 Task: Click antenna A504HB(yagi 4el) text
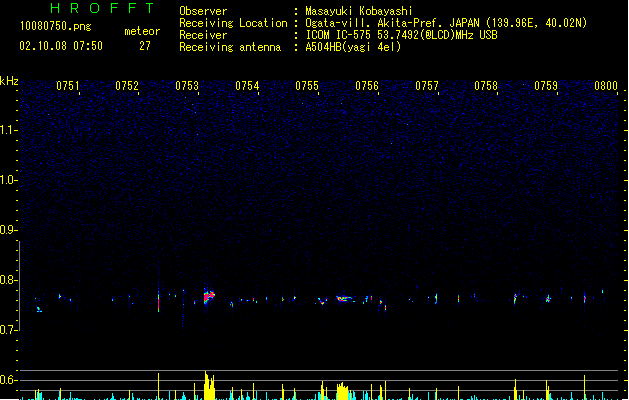click(x=353, y=47)
